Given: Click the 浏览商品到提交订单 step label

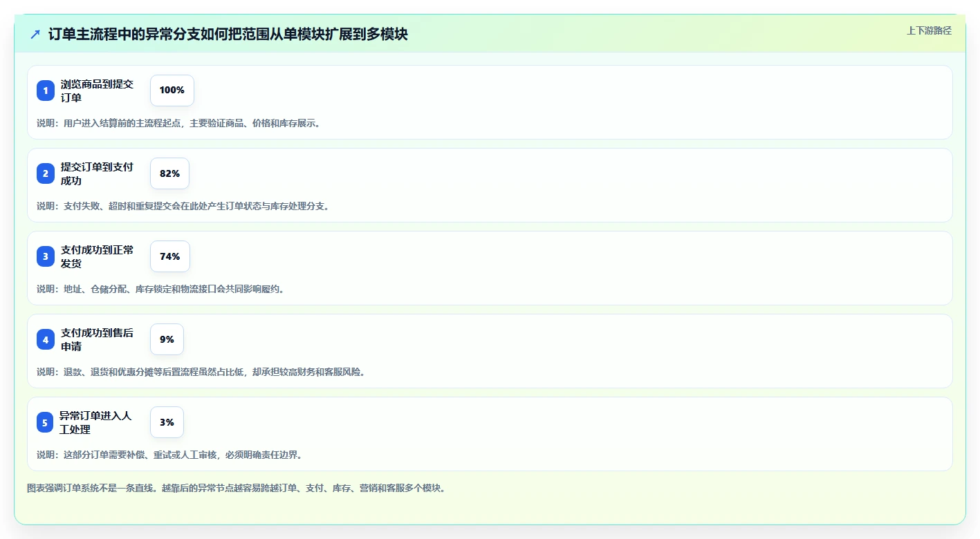Looking at the screenshot, I should tap(97, 91).
